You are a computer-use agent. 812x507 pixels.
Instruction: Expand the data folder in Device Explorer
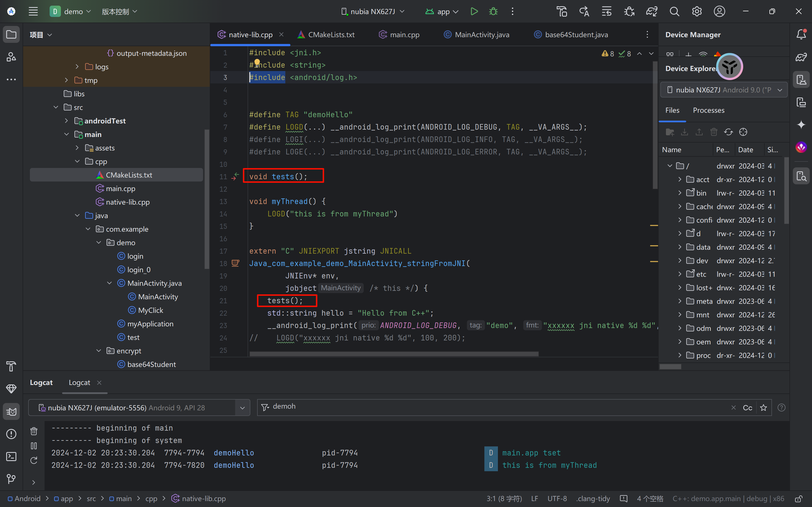point(680,247)
